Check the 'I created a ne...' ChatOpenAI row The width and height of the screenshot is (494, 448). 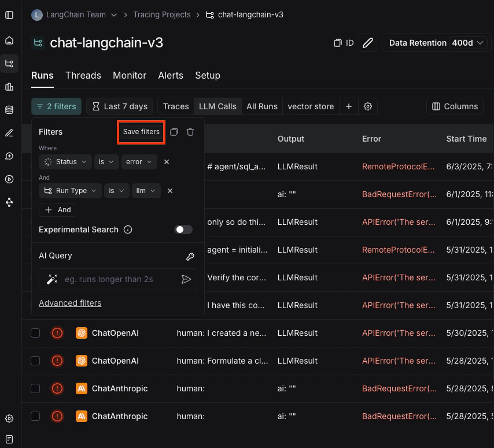pos(35,333)
